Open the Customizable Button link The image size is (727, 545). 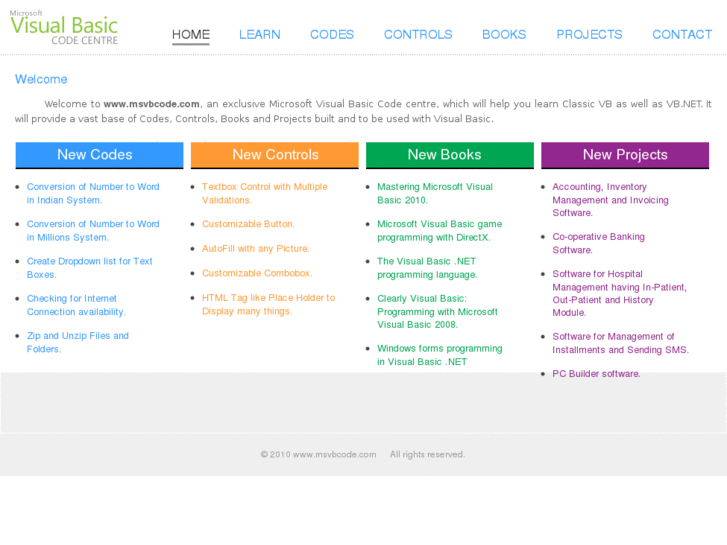pos(248,224)
